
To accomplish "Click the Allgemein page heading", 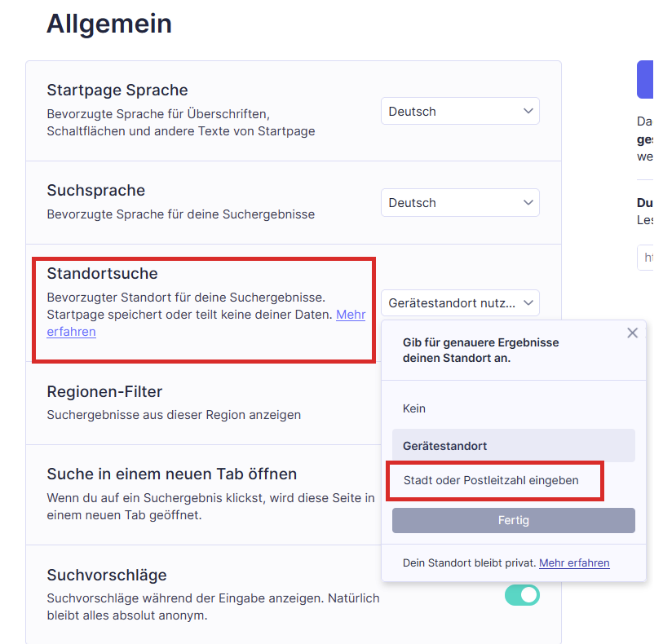I will coord(109,24).
